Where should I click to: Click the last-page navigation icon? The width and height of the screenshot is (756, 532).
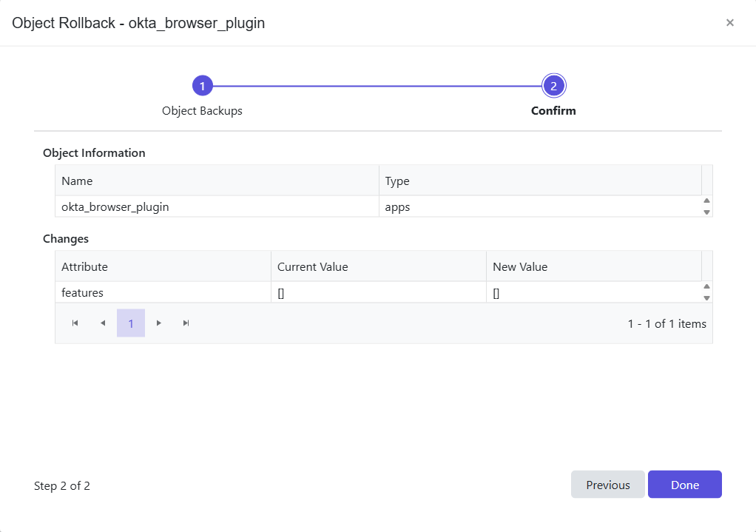(186, 323)
